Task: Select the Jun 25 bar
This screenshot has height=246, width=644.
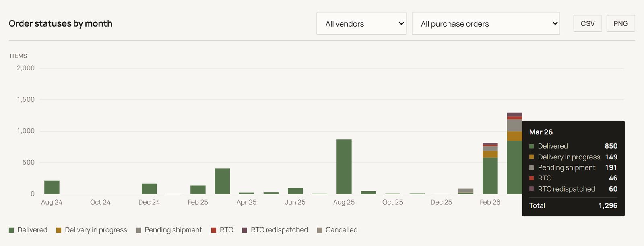Action: pyautogui.click(x=295, y=191)
